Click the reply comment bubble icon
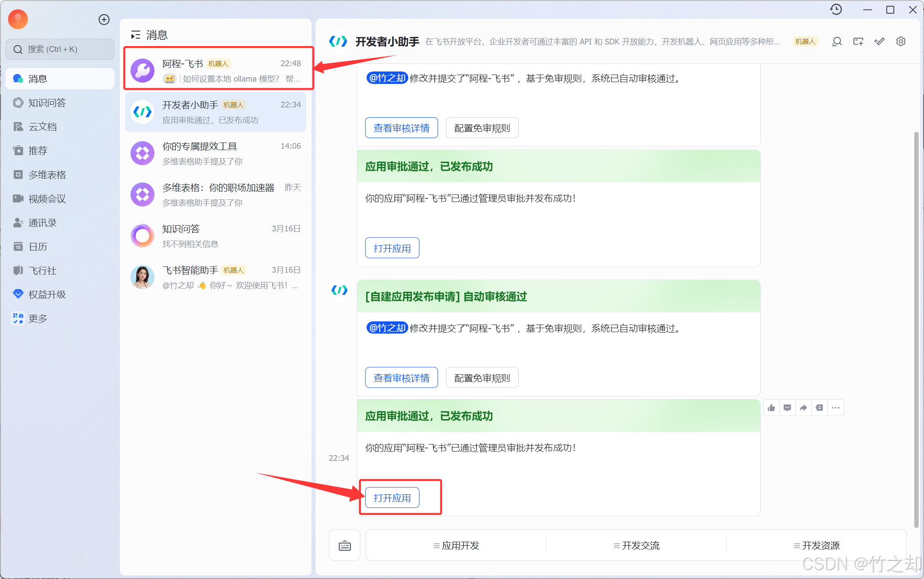924x579 pixels. pos(787,408)
